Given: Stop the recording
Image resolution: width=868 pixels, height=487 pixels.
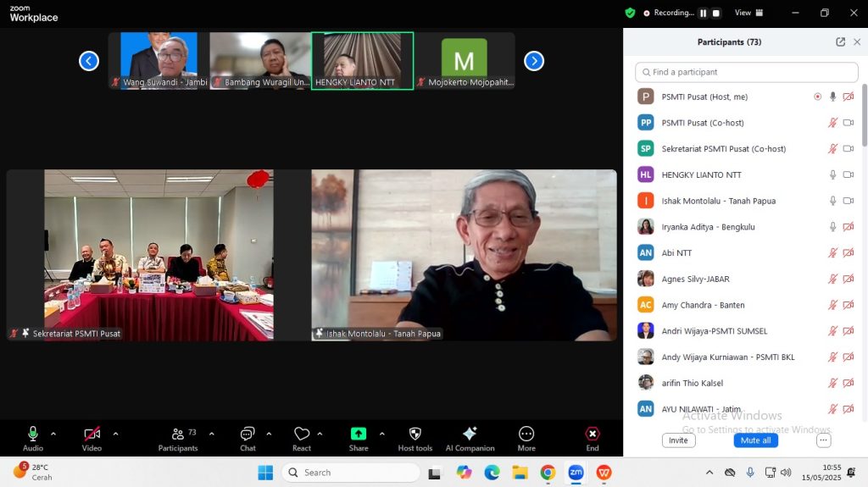Looking at the screenshot, I should coord(715,14).
